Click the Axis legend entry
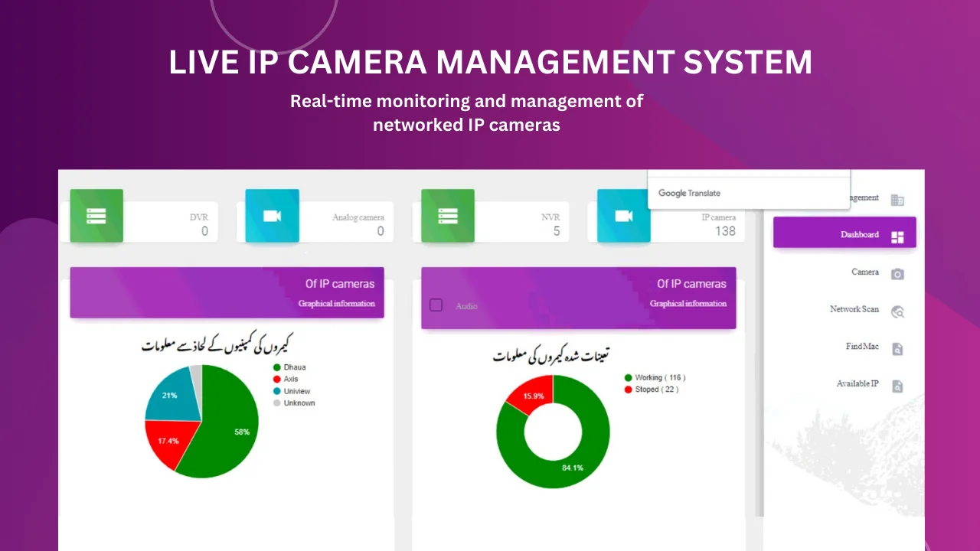 (286, 380)
